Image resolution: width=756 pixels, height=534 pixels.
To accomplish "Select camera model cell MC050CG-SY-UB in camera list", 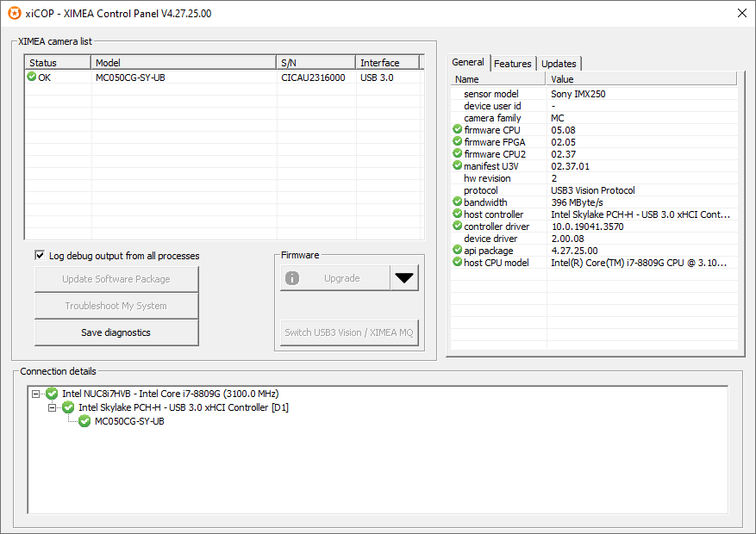I will pos(130,78).
